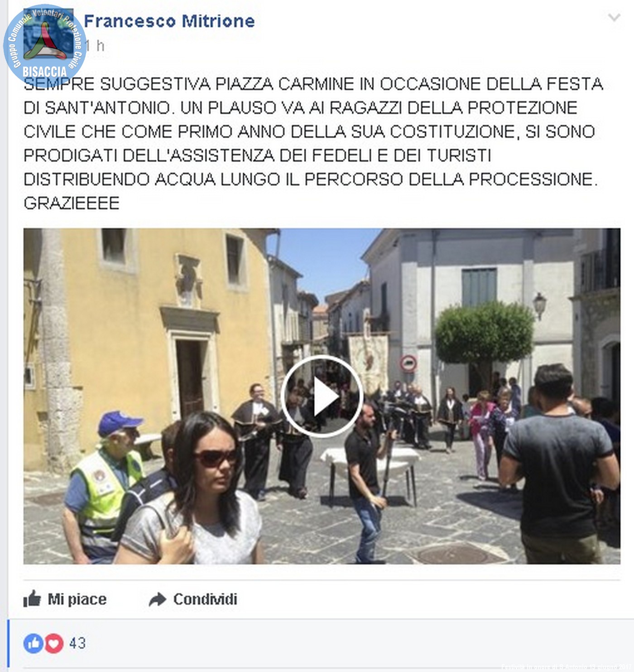This screenshot has width=634, height=672.
Task: Click the '1 h' post timestamp
Action: [95, 46]
